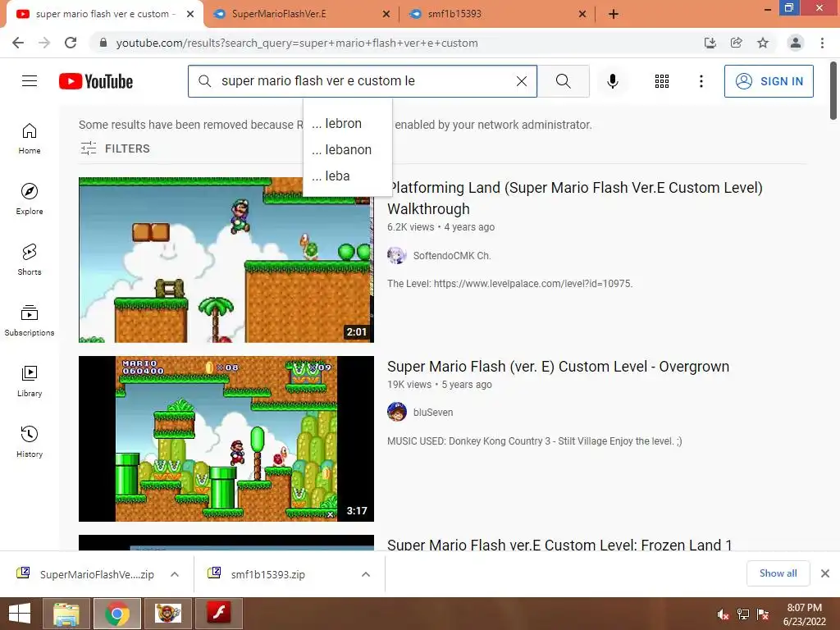840x630 pixels.
Task: Click the browser forward arrow
Action: point(44,43)
